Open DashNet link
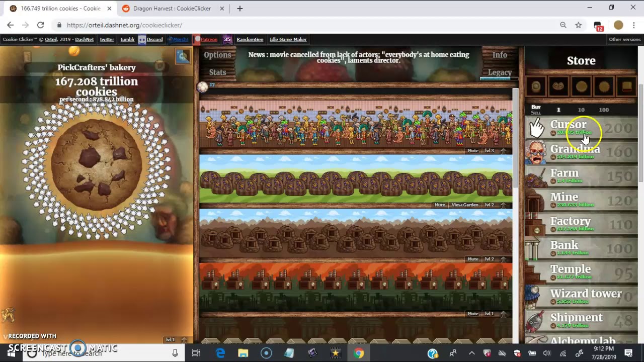644x362 pixels. pyautogui.click(x=85, y=39)
